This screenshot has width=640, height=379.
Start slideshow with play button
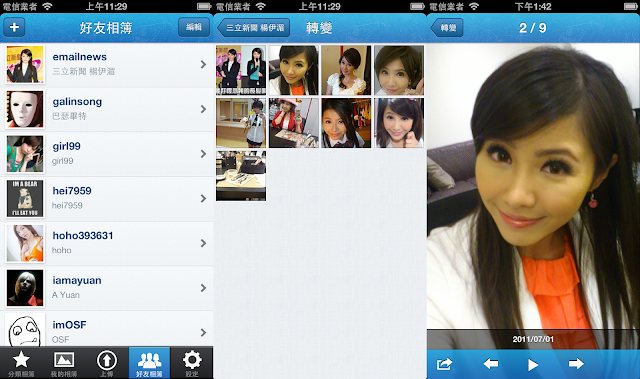533,364
